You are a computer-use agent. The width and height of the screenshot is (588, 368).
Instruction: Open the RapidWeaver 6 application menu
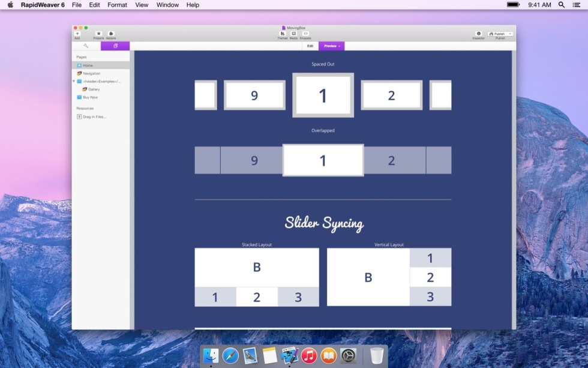click(43, 5)
